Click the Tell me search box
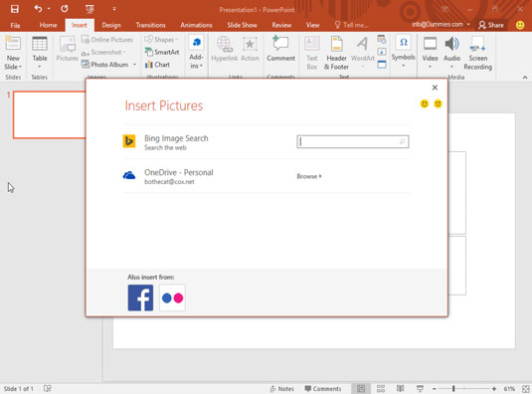Screen dimensions: 532x394 351,25
